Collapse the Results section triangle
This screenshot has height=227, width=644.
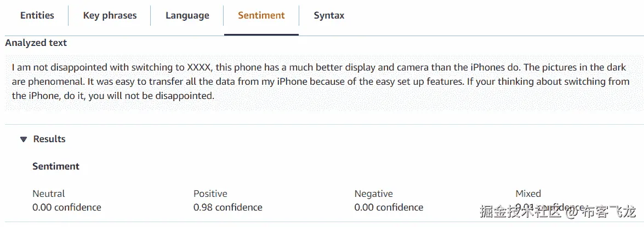23,139
